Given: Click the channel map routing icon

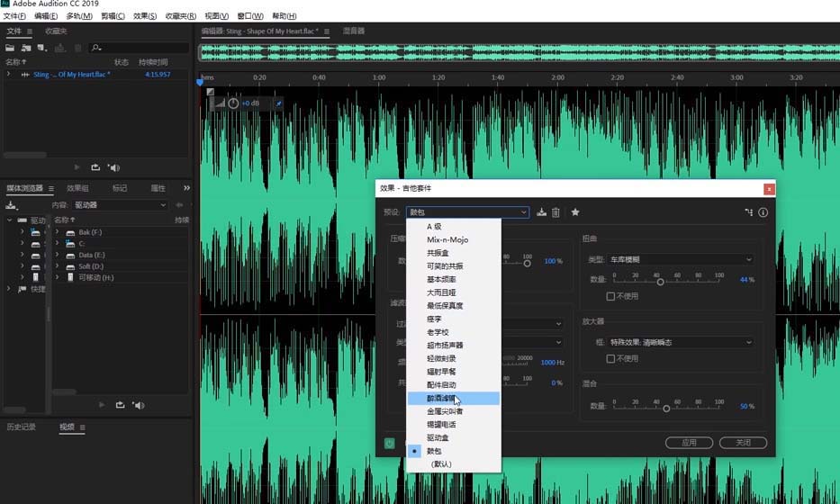Looking at the screenshot, I should tap(748, 212).
